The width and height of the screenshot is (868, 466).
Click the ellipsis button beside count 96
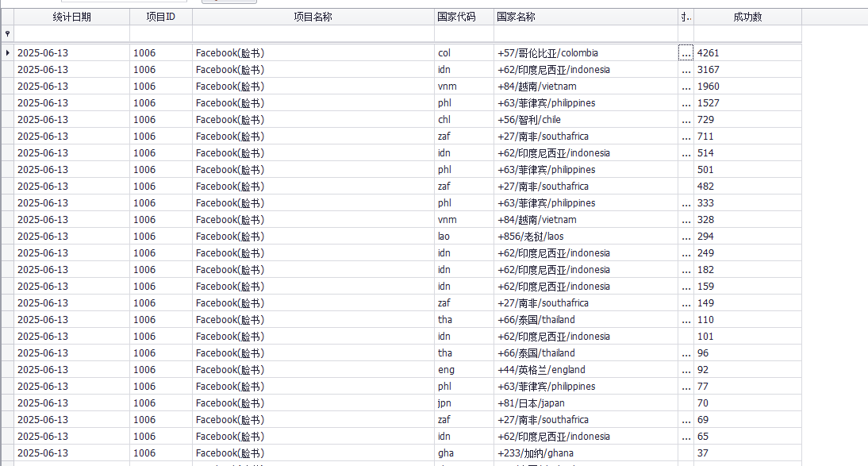pos(686,352)
